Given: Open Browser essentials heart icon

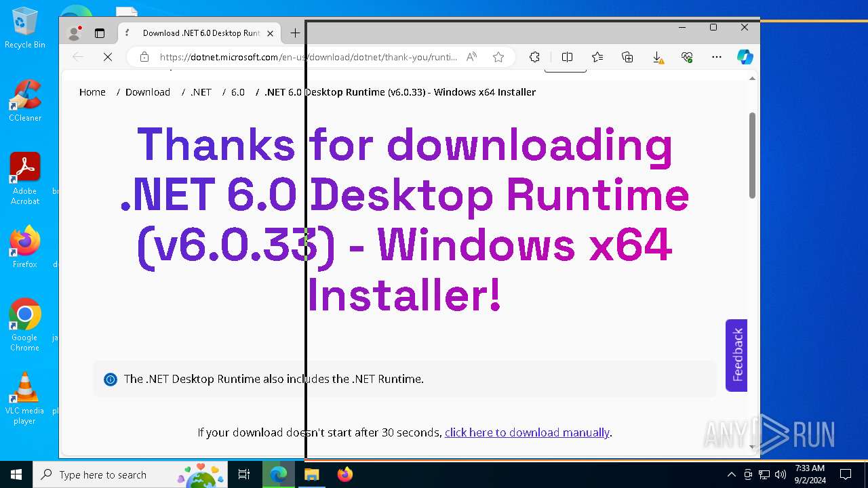Looking at the screenshot, I should tap(687, 57).
